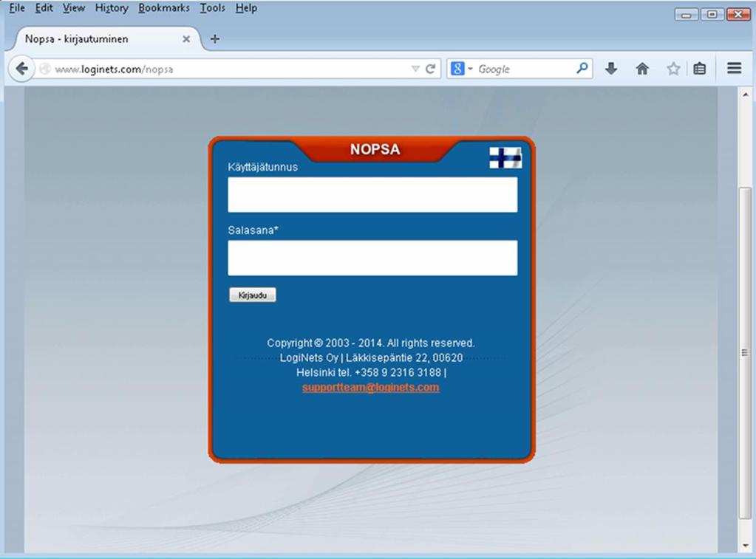Bookmark this page with the star icon

coord(673,69)
